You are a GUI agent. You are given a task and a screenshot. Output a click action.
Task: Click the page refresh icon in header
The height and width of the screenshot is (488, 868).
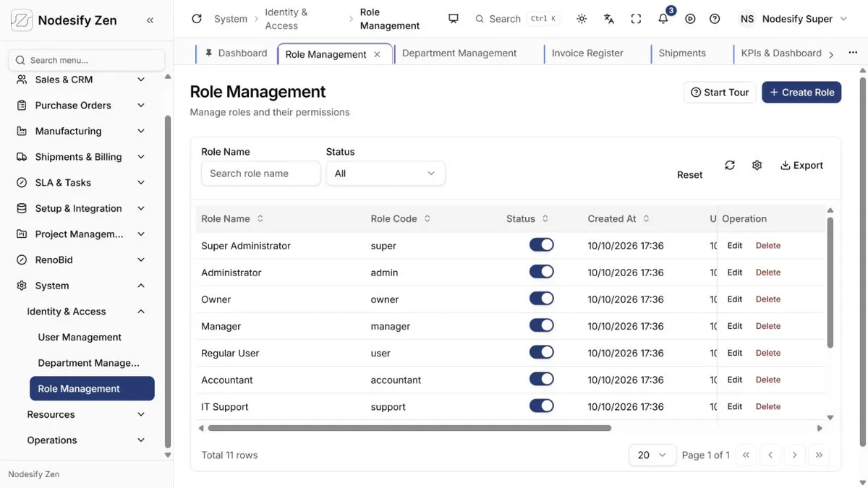pyautogui.click(x=197, y=19)
